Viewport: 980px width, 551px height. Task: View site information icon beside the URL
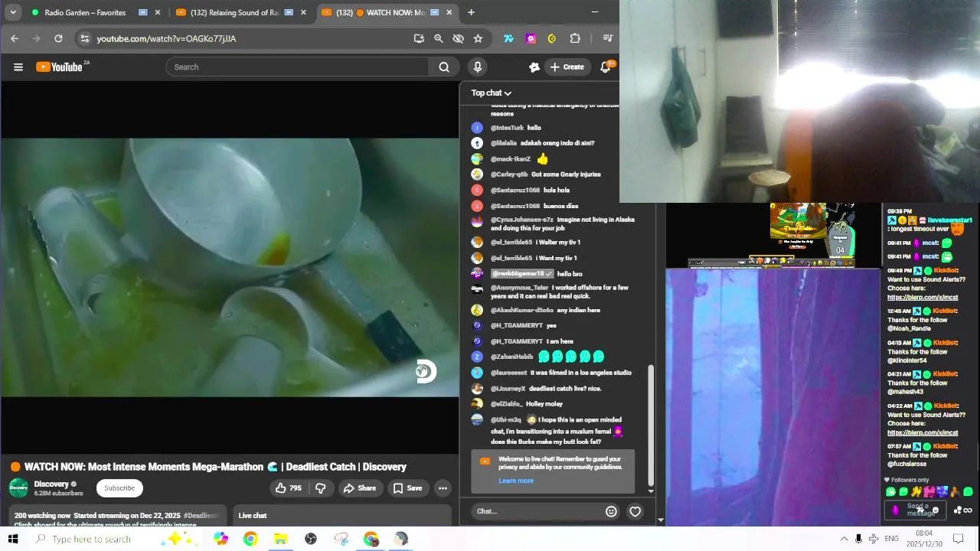tap(85, 38)
